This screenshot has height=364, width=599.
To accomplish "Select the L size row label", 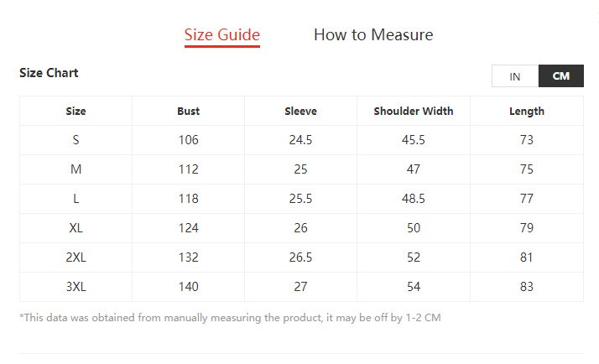I will point(76,199).
